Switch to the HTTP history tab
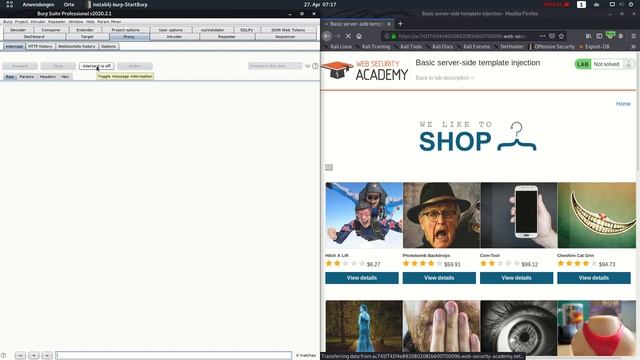The height and width of the screenshot is (360, 640). pyautogui.click(x=40, y=47)
